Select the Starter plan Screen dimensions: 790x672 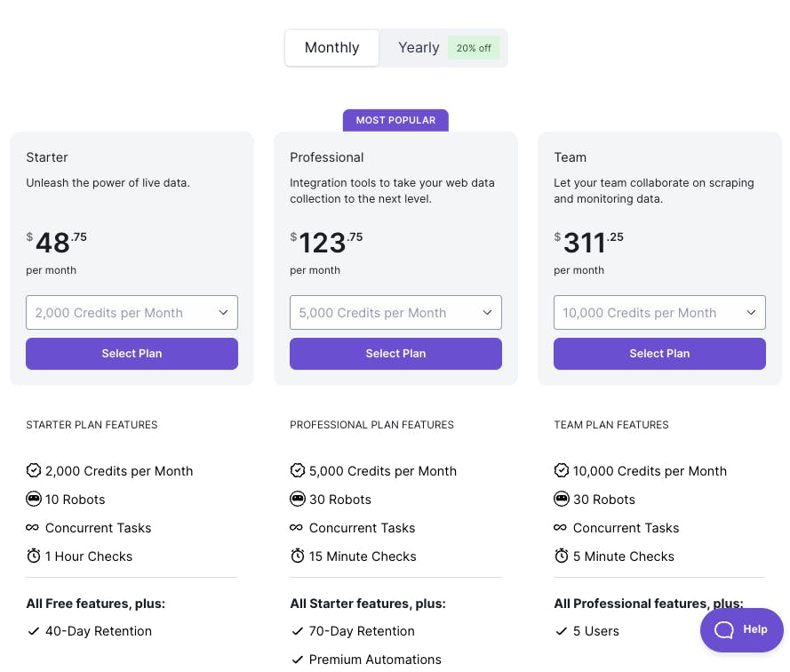[132, 354]
